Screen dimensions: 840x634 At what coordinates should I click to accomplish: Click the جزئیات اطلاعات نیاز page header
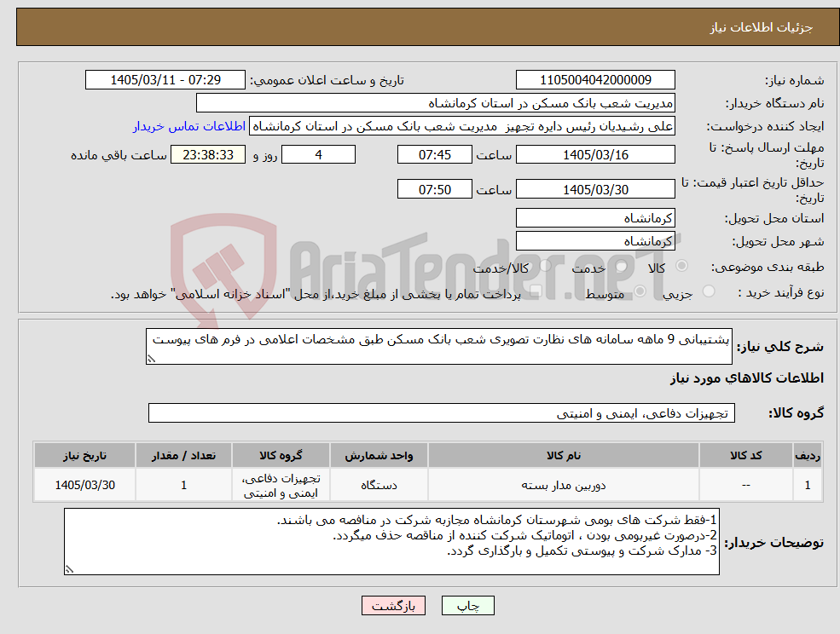tap(762, 27)
